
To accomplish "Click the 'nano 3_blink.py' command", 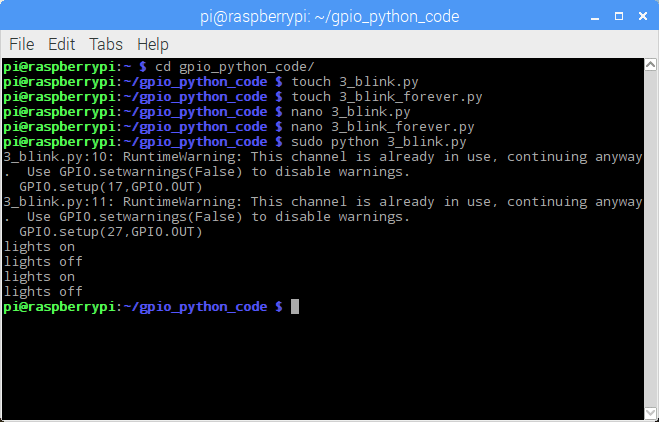I will pyautogui.click(x=351, y=112).
